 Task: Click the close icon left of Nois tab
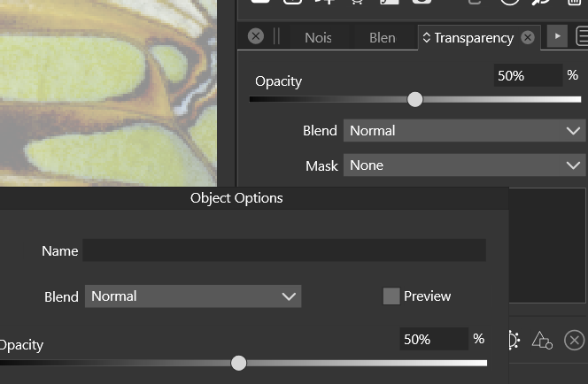coord(256,36)
